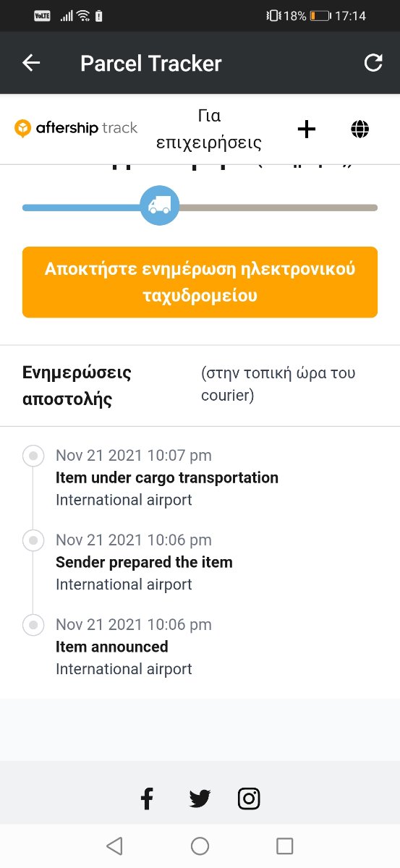Click the Parcel Tracker title text
The image size is (400, 868).
click(x=151, y=64)
